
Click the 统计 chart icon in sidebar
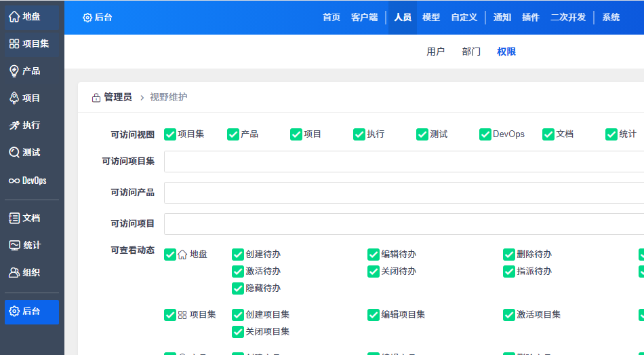(14, 245)
